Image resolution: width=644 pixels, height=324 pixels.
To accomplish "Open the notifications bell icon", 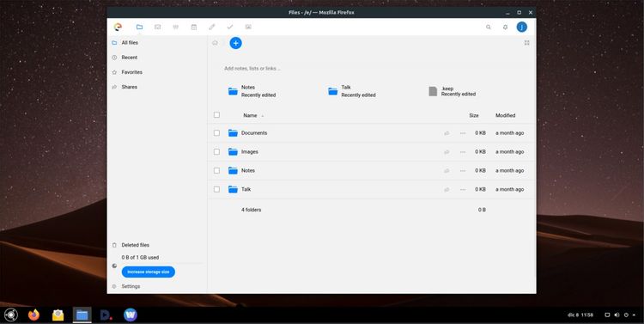I will [505, 28].
